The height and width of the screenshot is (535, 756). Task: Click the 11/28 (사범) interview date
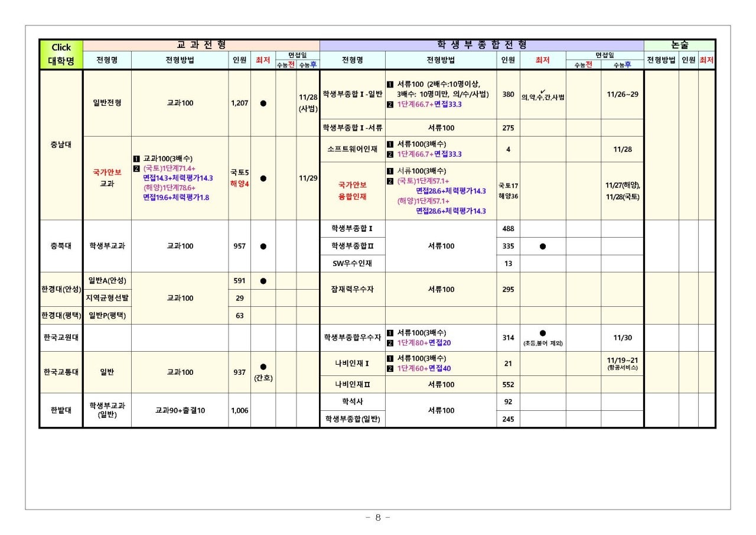[x=308, y=103]
